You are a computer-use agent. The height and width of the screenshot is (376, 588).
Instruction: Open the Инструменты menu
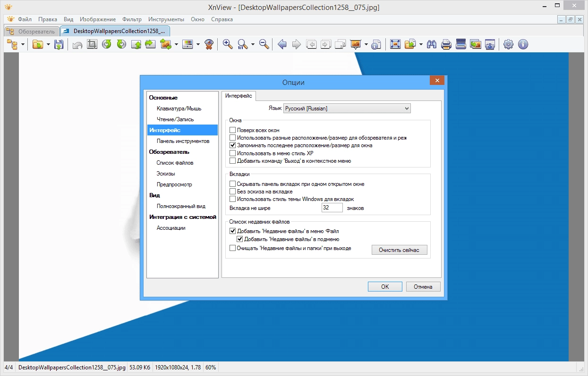tap(166, 19)
